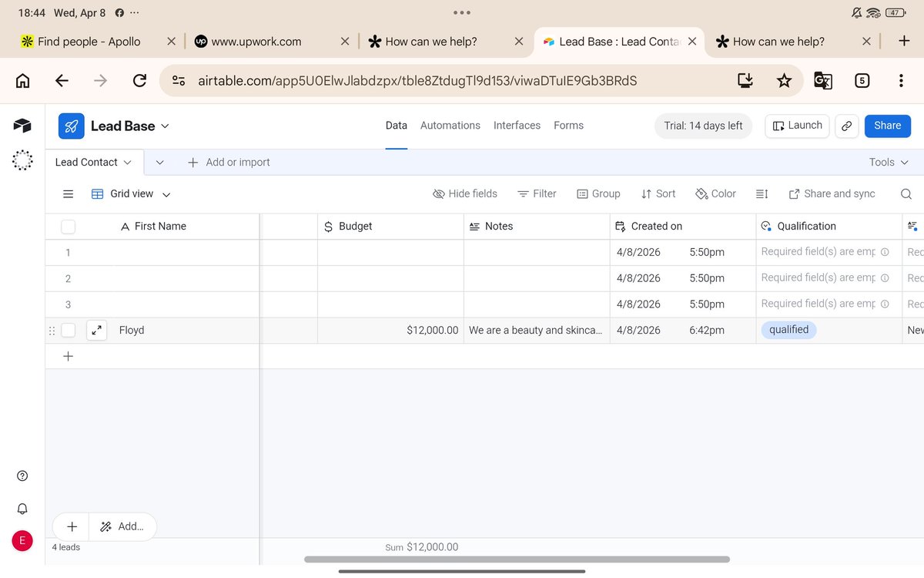Open the Google Translate icon
924x578 pixels.
pyautogui.click(x=822, y=80)
